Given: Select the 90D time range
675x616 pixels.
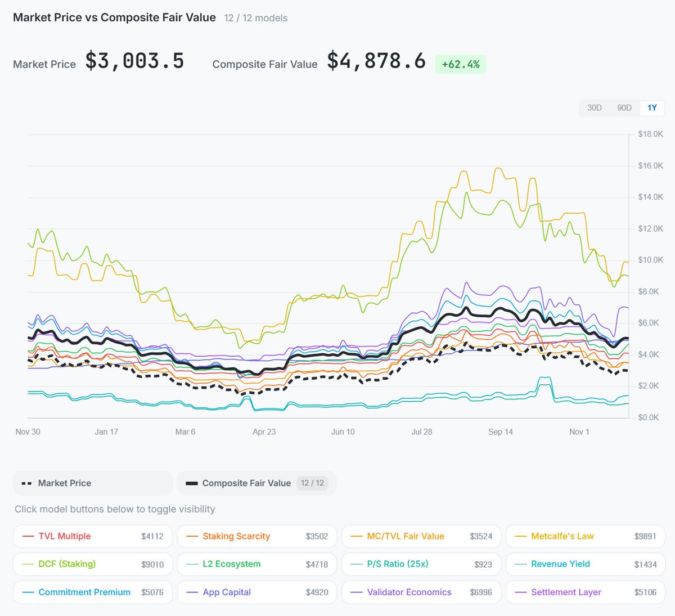Looking at the screenshot, I should click(x=624, y=108).
